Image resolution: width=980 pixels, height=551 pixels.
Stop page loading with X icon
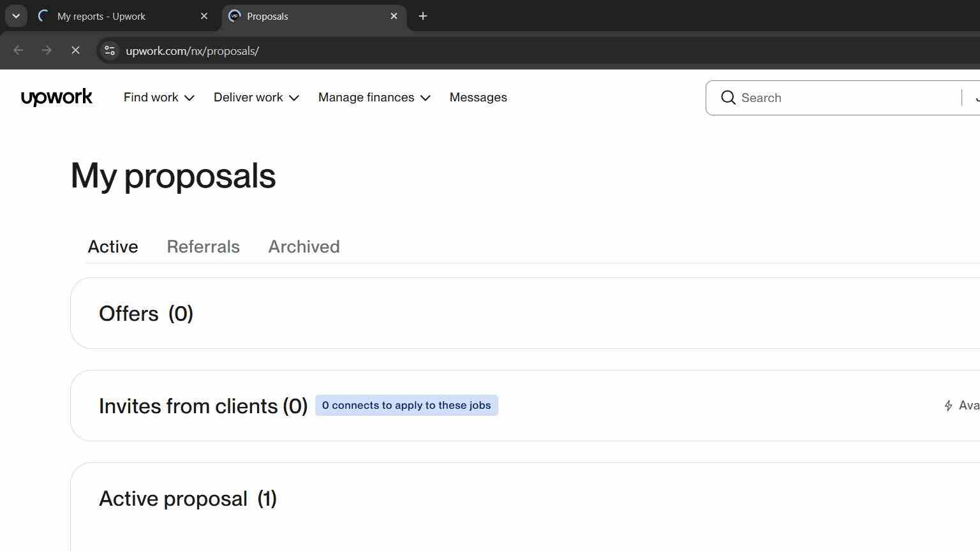click(x=75, y=50)
